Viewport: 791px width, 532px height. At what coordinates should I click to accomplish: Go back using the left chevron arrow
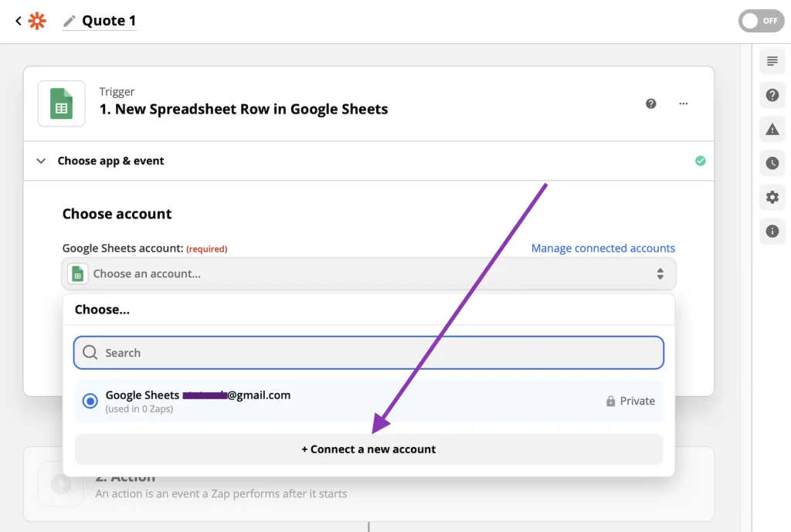[x=19, y=21]
